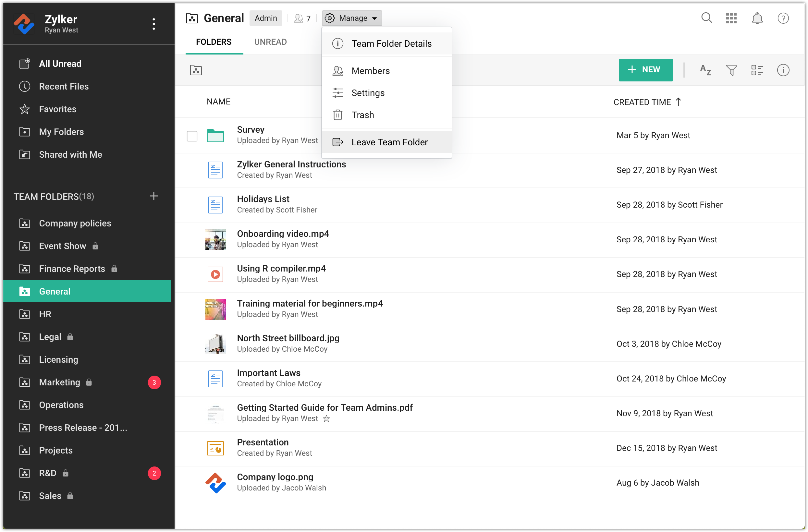Switch to the UNREAD tab
The width and height of the screenshot is (808, 532).
coord(270,42)
